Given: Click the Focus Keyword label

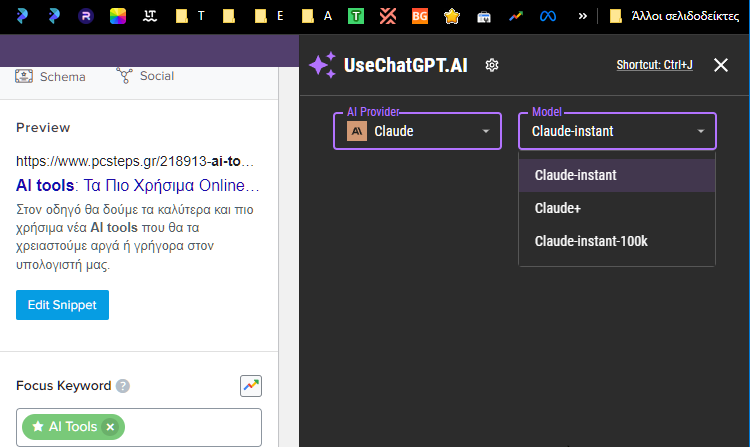Looking at the screenshot, I should pyautogui.click(x=64, y=386).
